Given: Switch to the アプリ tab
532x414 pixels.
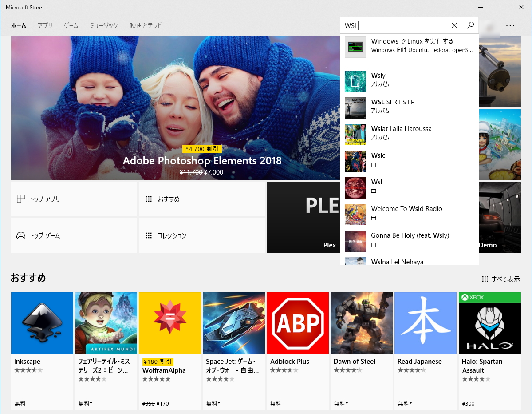Looking at the screenshot, I should pyautogui.click(x=45, y=25).
